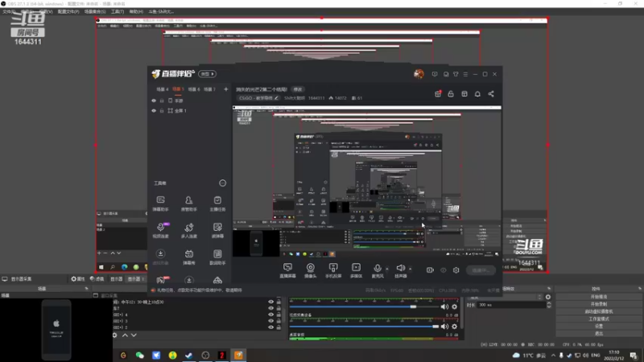Collapse the 工具箱 toolbox with round icon

223,183
